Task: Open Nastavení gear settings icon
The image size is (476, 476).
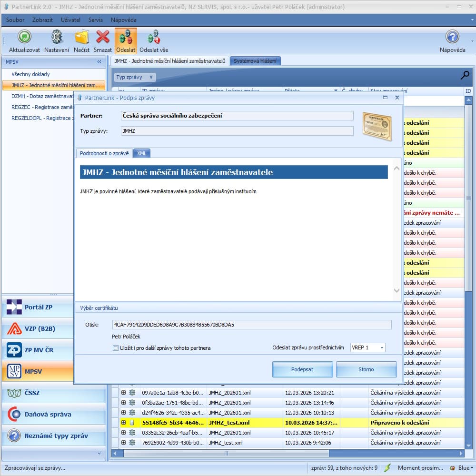Action: click(x=57, y=37)
